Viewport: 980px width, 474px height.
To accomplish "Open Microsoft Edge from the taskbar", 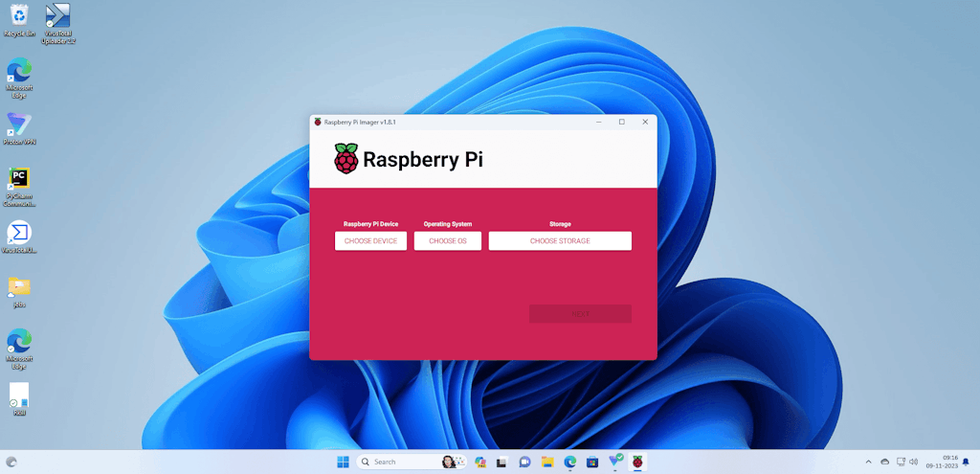I will [570, 462].
